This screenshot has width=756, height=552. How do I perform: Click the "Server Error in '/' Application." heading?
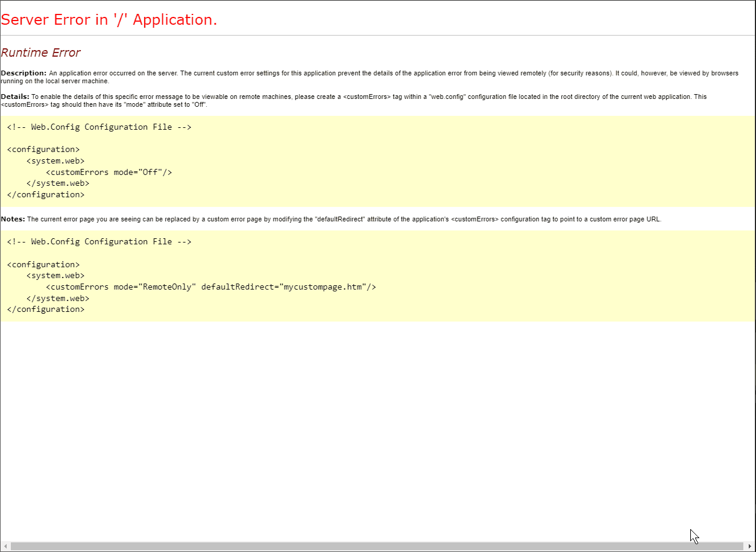tap(109, 20)
